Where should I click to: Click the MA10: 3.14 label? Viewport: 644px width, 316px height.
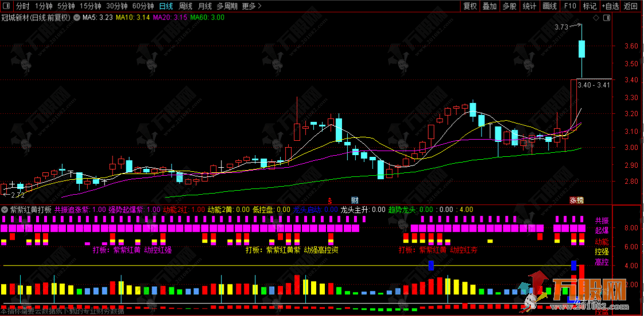point(133,18)
